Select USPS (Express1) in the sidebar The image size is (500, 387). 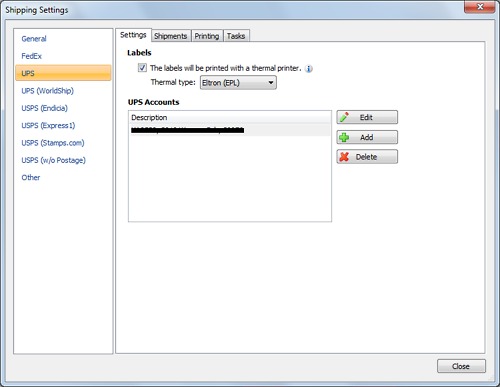click(x=48, y=125)
